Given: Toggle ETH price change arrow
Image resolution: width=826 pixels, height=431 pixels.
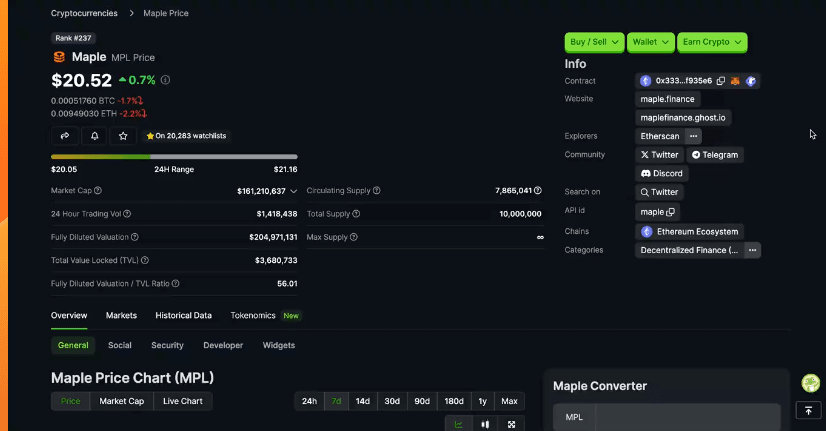Looking at the screenshot, I should 144,114.
